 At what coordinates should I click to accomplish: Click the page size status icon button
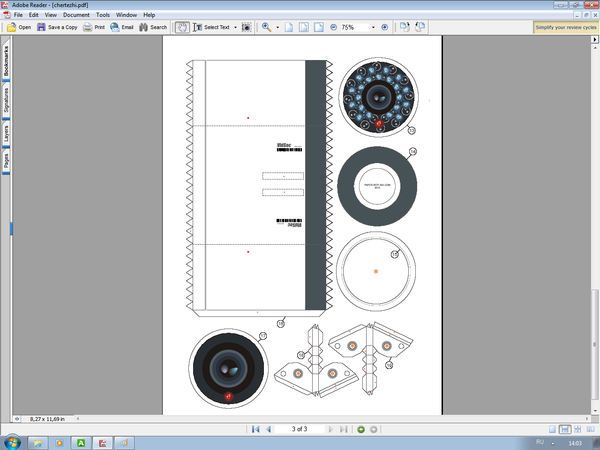pos(17,419)
